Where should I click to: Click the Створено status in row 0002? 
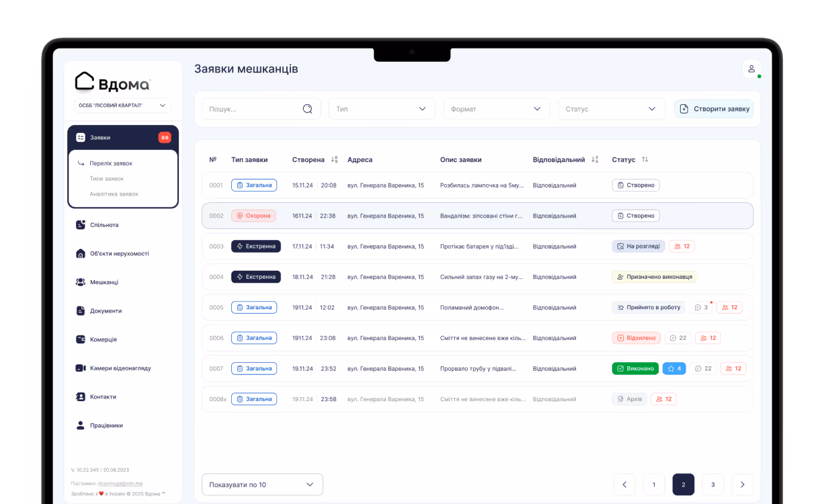pyautogui.click(x=636, y=216)
